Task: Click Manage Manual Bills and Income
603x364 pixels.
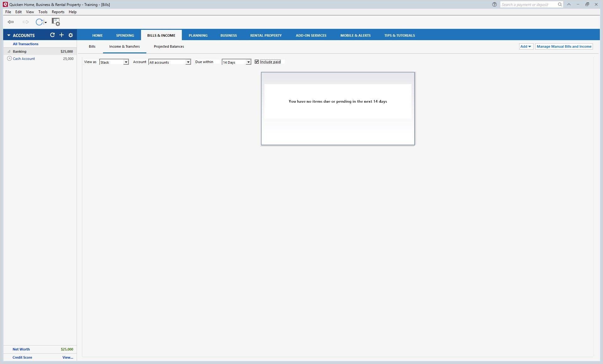Action: (564, 46)
